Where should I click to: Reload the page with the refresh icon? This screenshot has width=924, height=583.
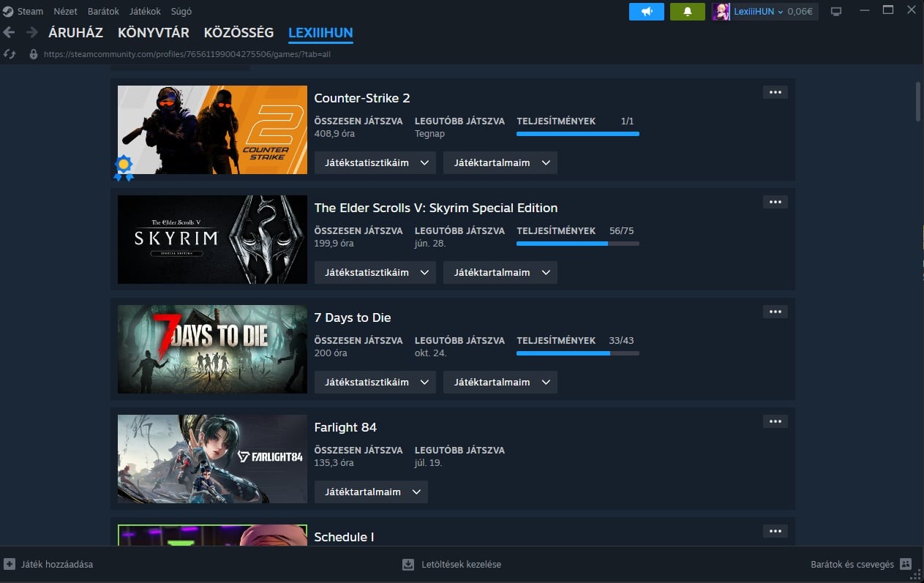point(10,54)
